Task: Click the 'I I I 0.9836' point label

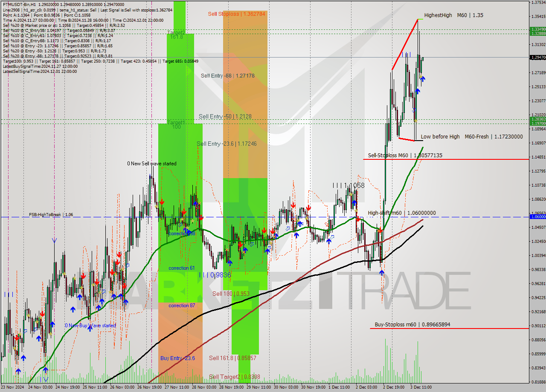Action: (215, 275)
